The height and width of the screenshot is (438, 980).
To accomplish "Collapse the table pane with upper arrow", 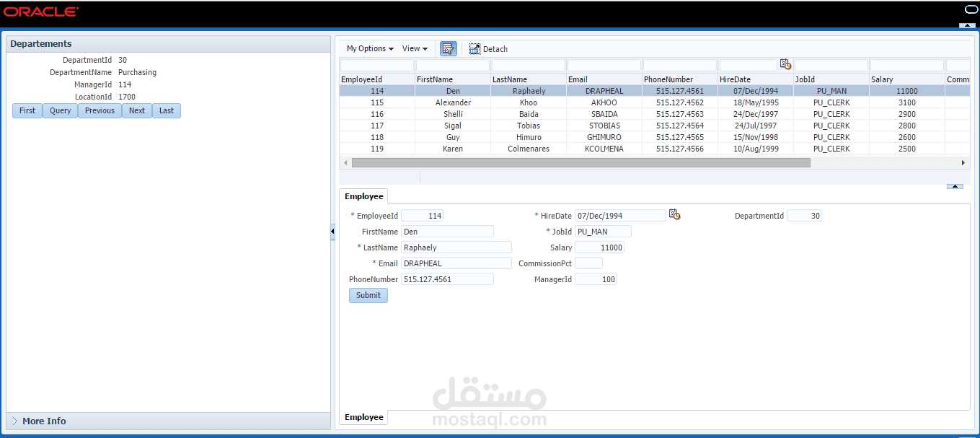I will tap(955, 186).
